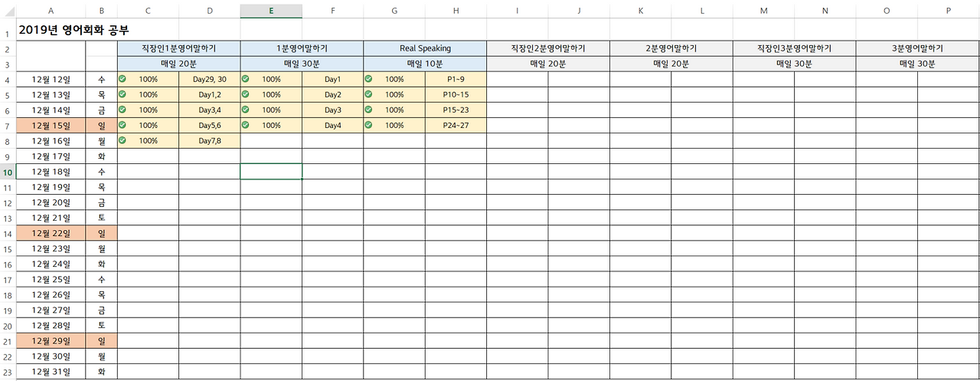Image resolution: width=980 pixels, height=381 pixels.
Task: Select the 직장인1분영어말하기 header cell
Action: click(178, 48)
